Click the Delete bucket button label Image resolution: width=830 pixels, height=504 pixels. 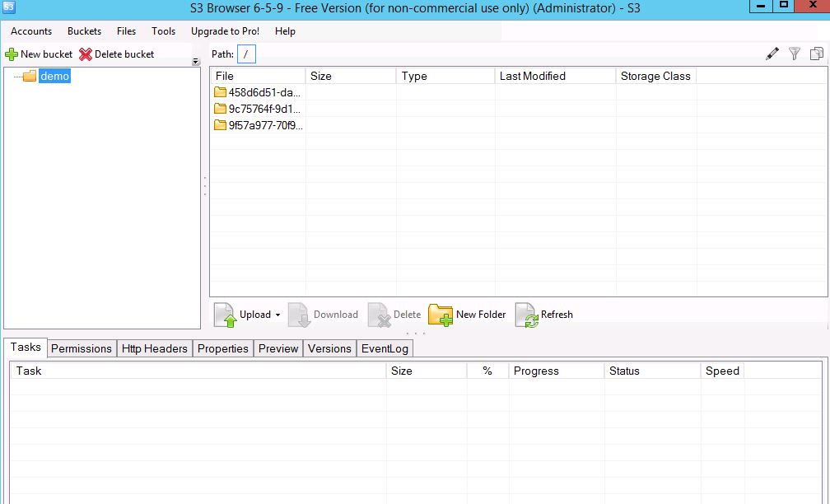(x=124, y=54)
